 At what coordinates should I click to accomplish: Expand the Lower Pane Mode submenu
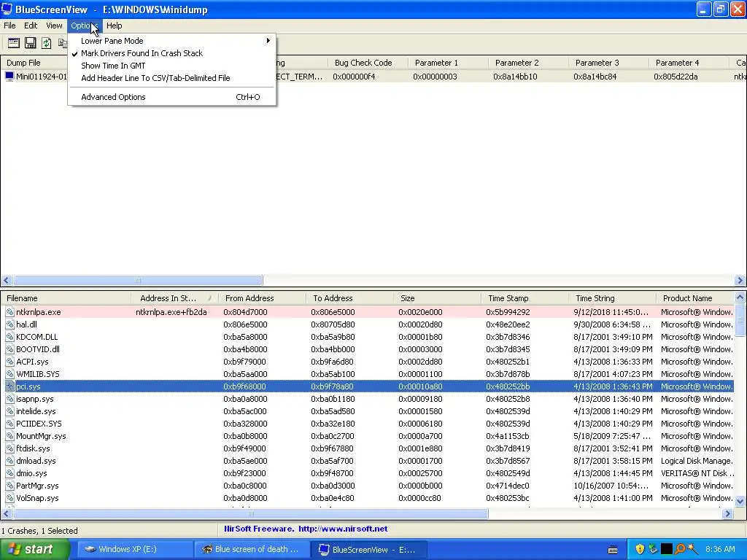(x=171, y=41)
